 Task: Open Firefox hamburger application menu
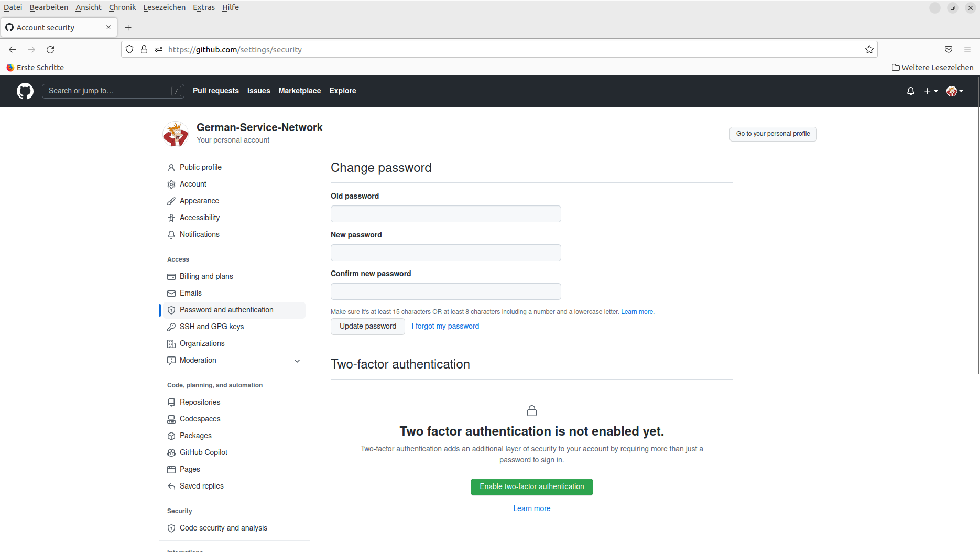pos(967,49)
